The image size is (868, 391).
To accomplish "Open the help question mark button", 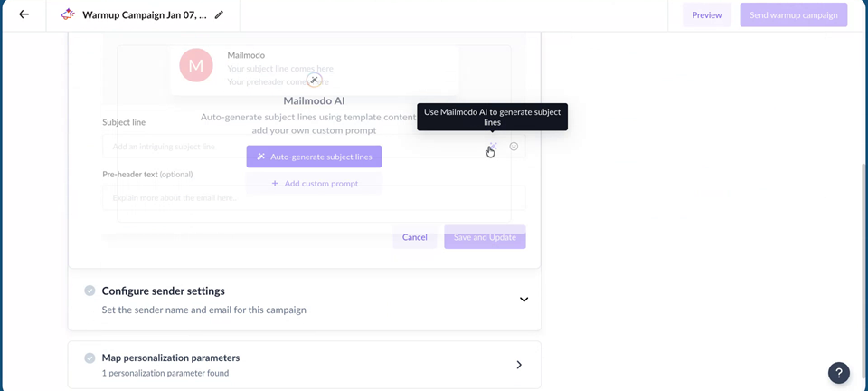I will (839, 373).
